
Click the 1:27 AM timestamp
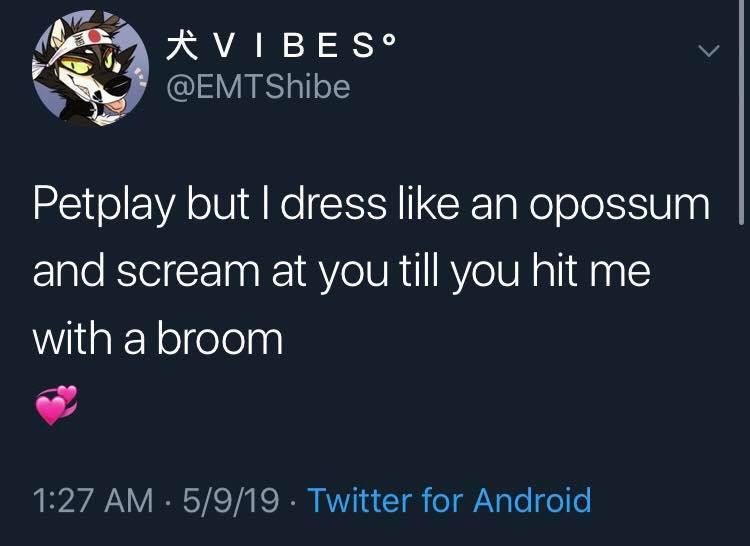click(93, 501)
